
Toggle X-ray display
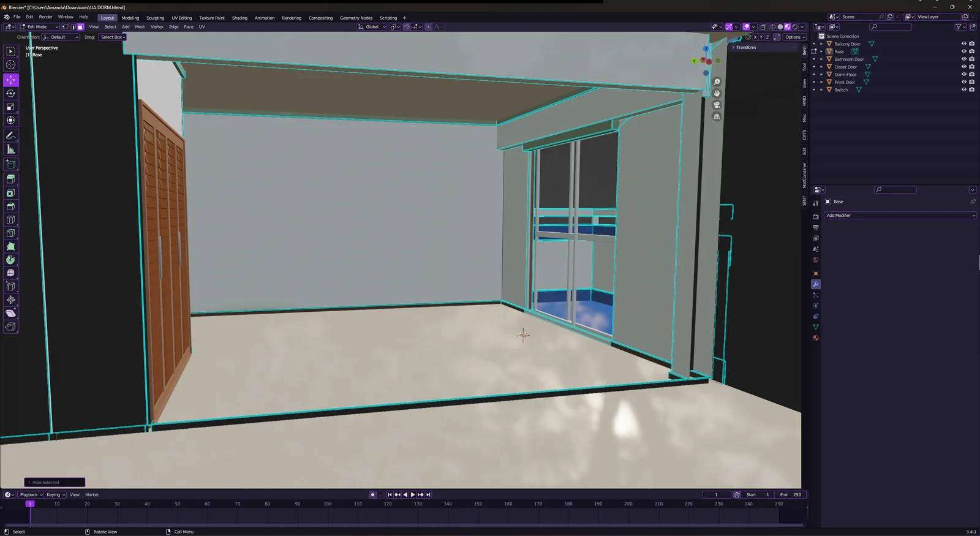point(763,27)
